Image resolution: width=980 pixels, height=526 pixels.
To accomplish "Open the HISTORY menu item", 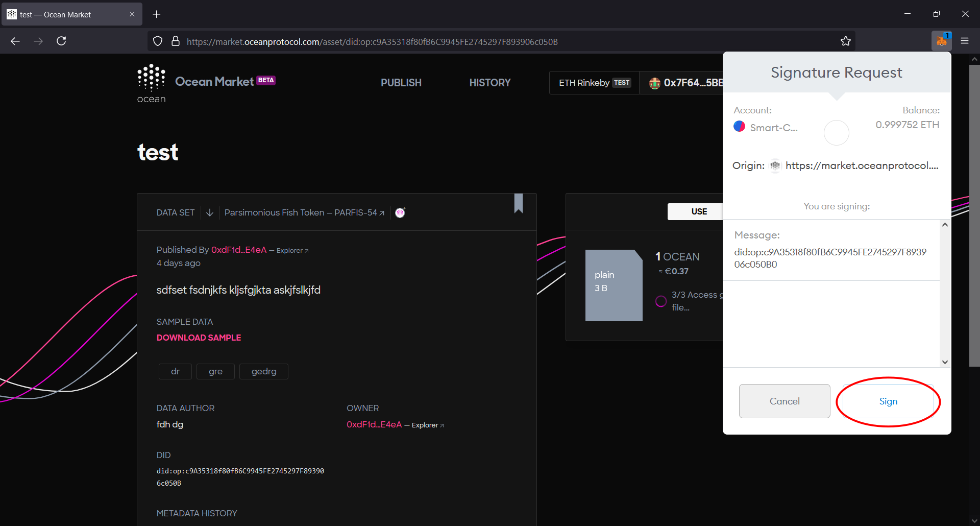I will coord(490,83).
